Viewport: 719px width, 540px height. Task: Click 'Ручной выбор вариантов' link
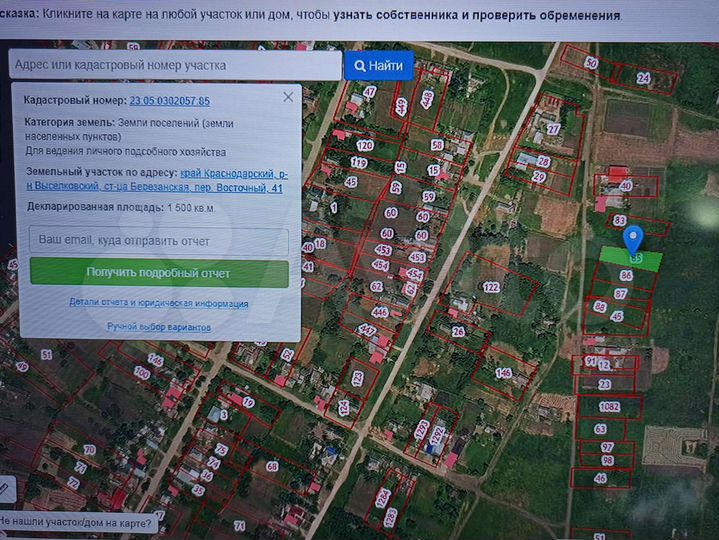pyautogui.click(x=159, y=327)
